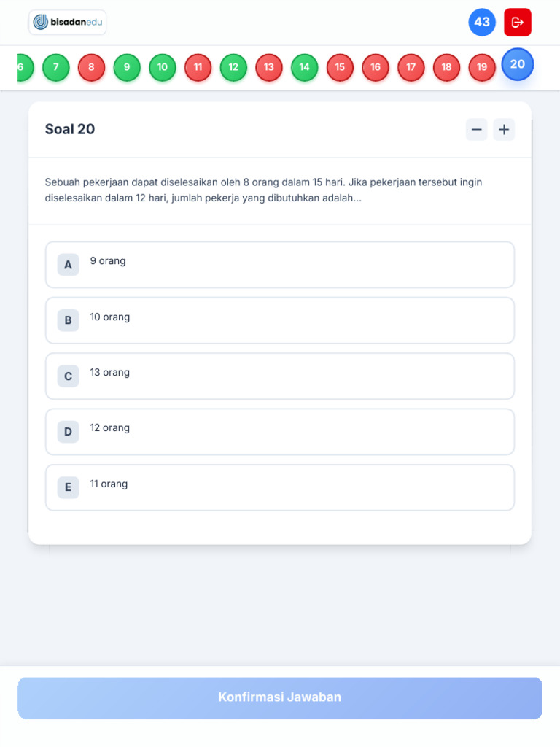560x747 pixels.
Task: Navigate to question 13
Action: (x=269, y=67)
